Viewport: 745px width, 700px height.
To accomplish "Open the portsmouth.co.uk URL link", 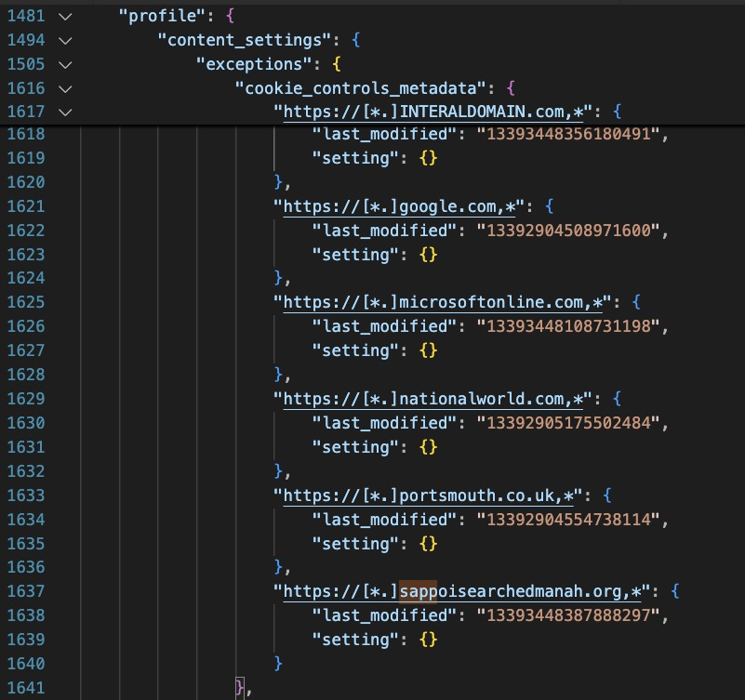I will coord(428,495).
